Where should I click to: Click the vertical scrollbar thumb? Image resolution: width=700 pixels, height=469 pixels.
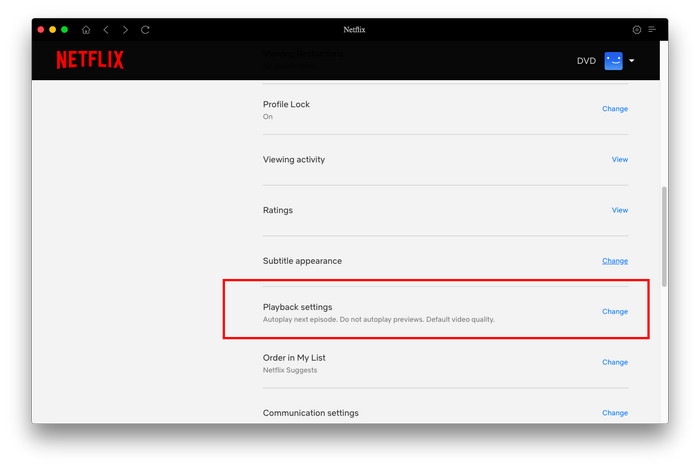tap(664, 237)
